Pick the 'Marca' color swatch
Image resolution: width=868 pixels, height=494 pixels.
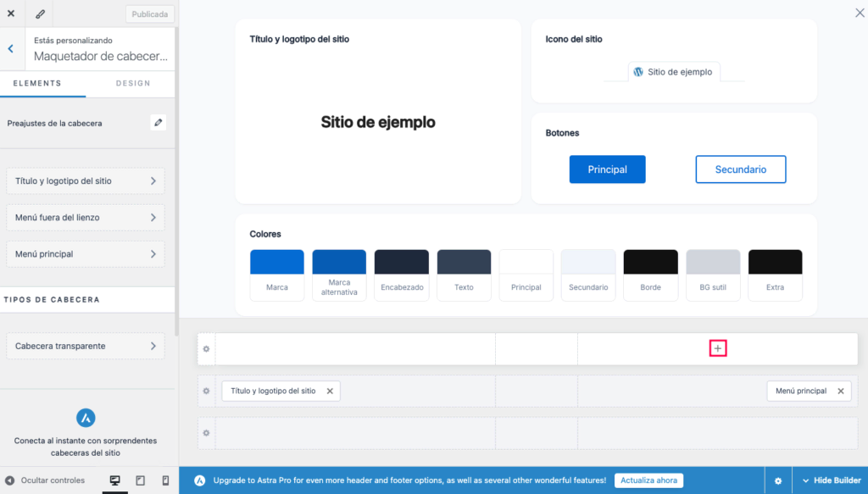tap(277, 275)
